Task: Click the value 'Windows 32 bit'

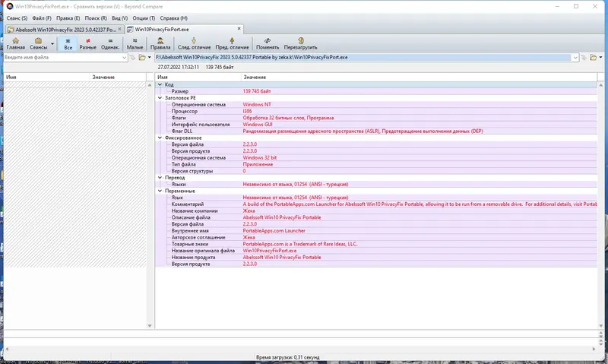Action: click(x=260, y=158)
